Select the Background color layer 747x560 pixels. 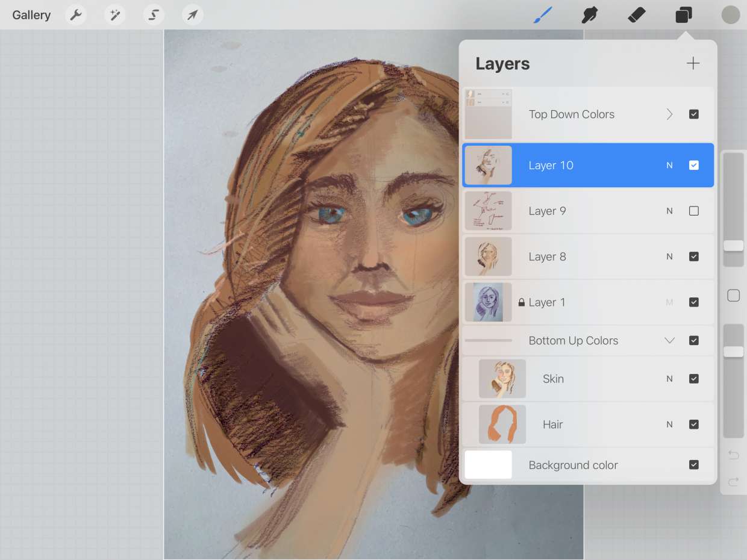point(572,465)
